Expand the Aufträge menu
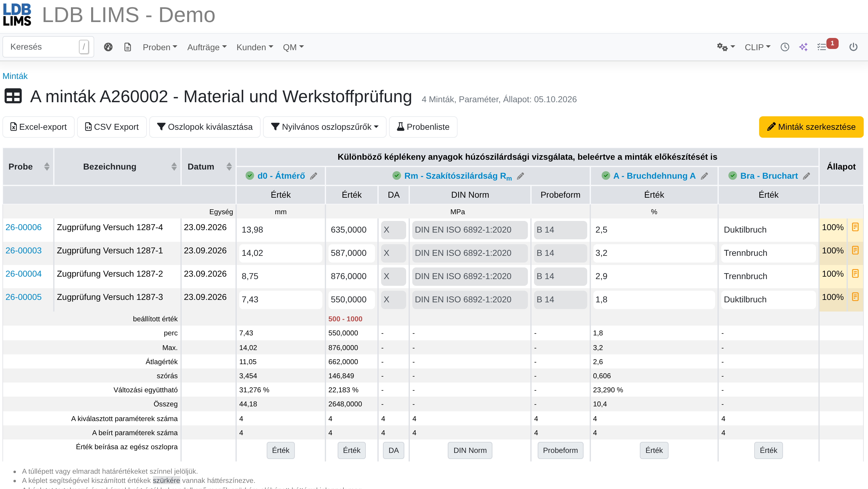This screenshot has height=489, width=868. (207, 47)
